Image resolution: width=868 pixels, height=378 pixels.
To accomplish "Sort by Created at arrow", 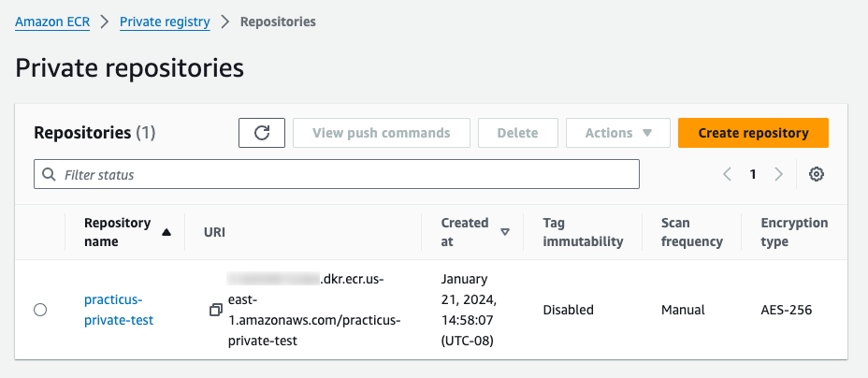I will 505,233.
